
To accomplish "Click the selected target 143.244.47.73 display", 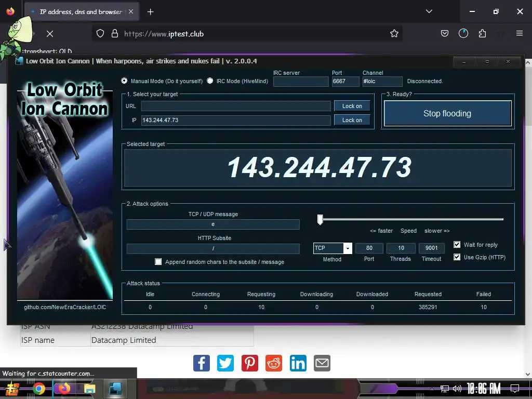I will (318, 168).
